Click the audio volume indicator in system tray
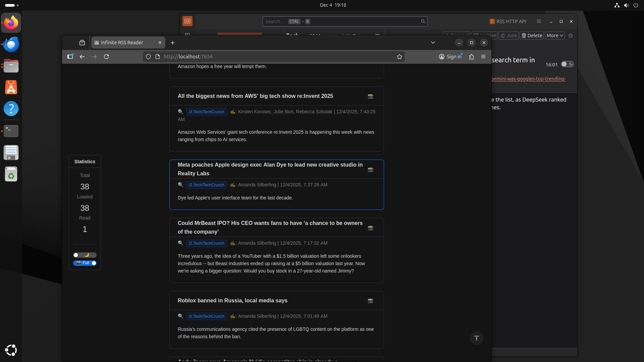This screenshot has width=644, height=362. 626,5
